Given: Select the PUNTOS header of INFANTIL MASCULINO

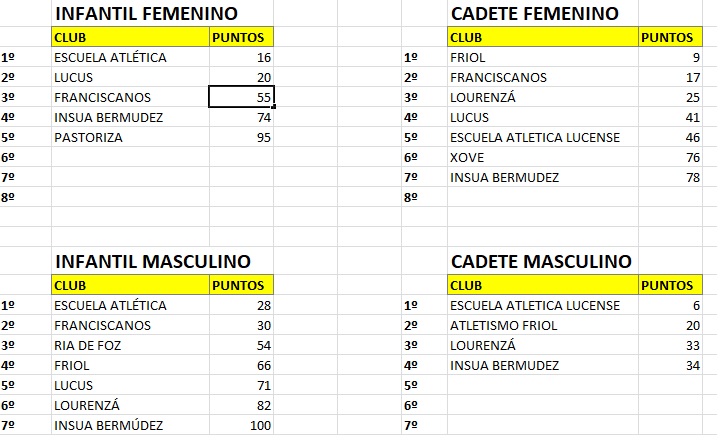Looking at the screenshot, I should tap(241, 285).
